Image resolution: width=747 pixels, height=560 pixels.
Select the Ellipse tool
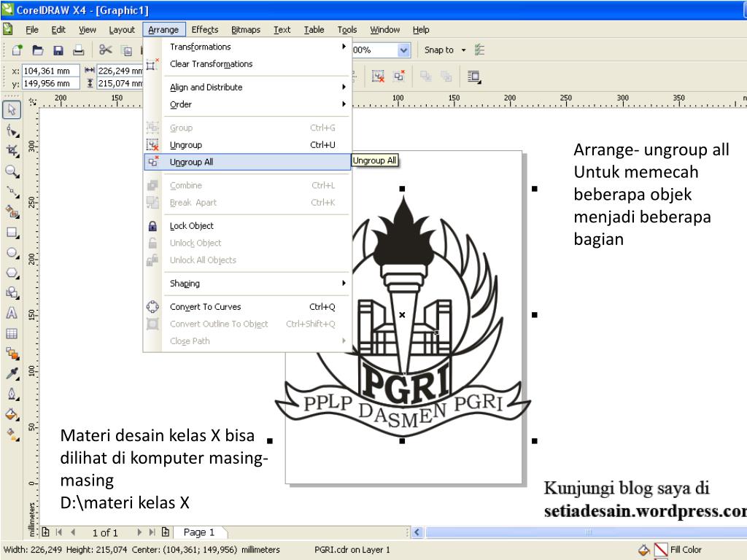12,253
